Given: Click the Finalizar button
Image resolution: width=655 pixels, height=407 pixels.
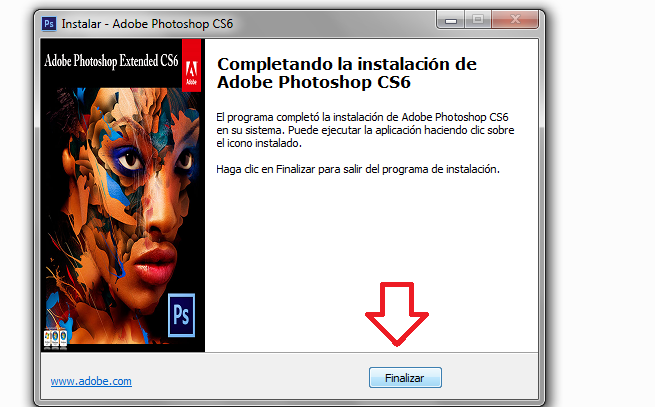Looking at the screenshot, I should (x=405, y=378).
